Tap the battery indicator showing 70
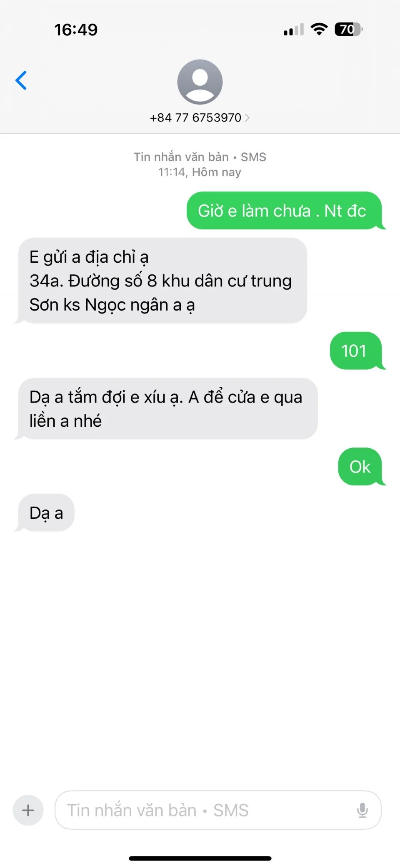400x868 pixels. click(349, 30)
